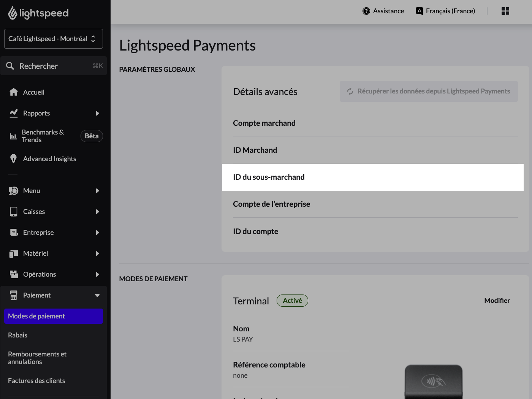The image size is (532, 399).
Task: Collapse the Paiement section chevron
Action: (x=97, y=295)
